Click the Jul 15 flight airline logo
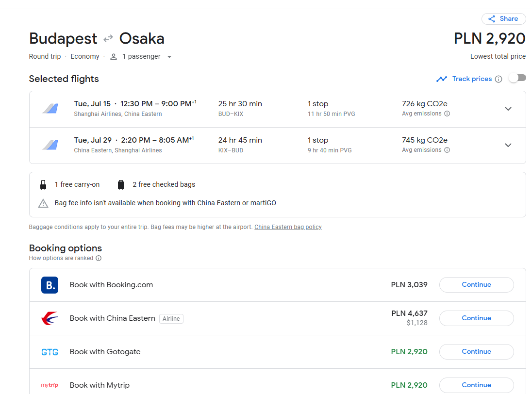 pyautogui.click(x=50, y=109)
